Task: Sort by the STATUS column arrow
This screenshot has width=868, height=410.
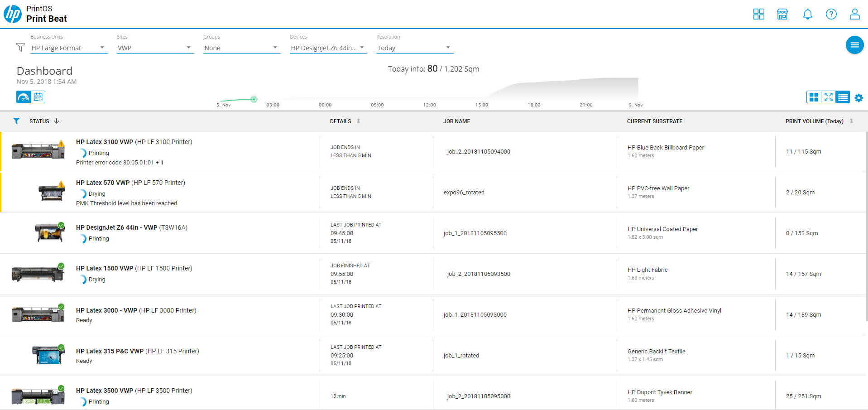Action: pos(57,121)
